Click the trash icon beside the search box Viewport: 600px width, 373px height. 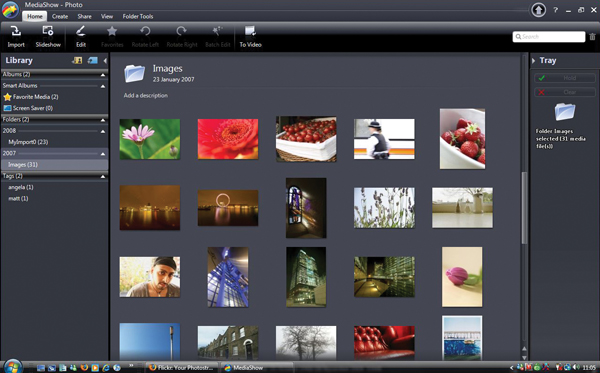click(x=592, y=37)
